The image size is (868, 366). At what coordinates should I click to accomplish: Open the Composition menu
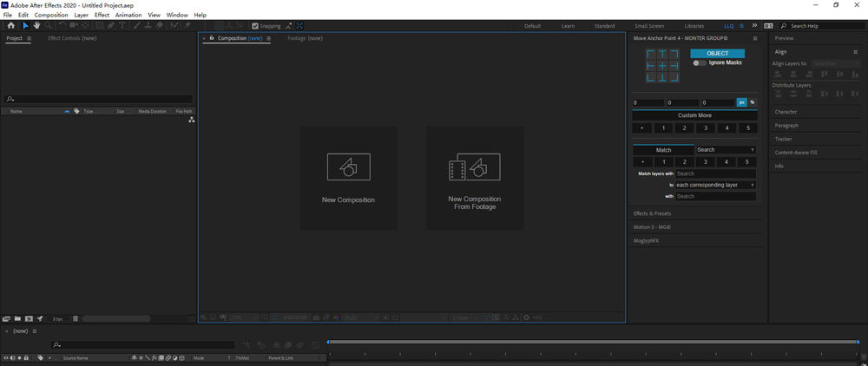(x=51, y=15)
